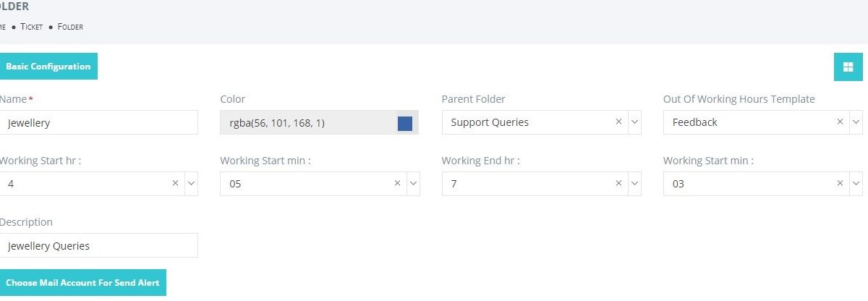Click the grid view icon button
The width and height of the screenshot is (868, 301).
(x=848, y=67)
